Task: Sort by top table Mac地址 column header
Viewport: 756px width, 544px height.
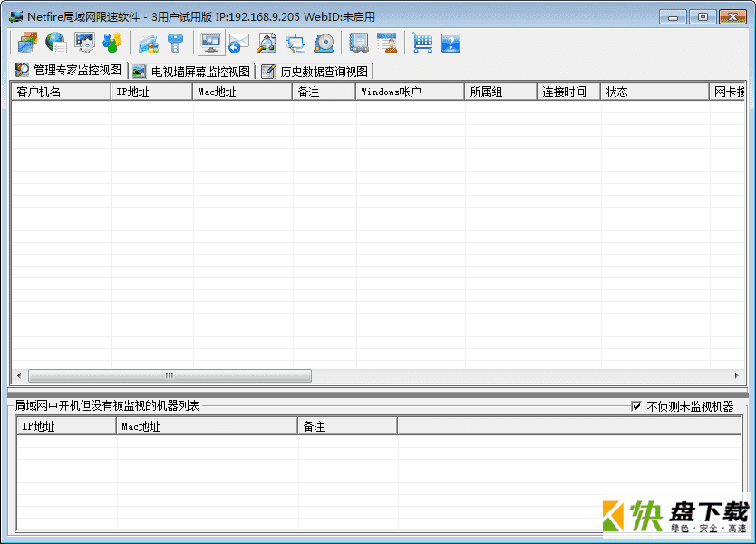Action: point(243,92)
